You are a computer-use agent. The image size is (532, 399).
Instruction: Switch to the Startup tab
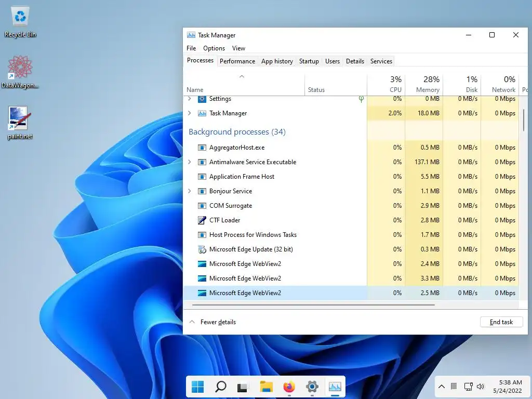[x=309, y=61]
